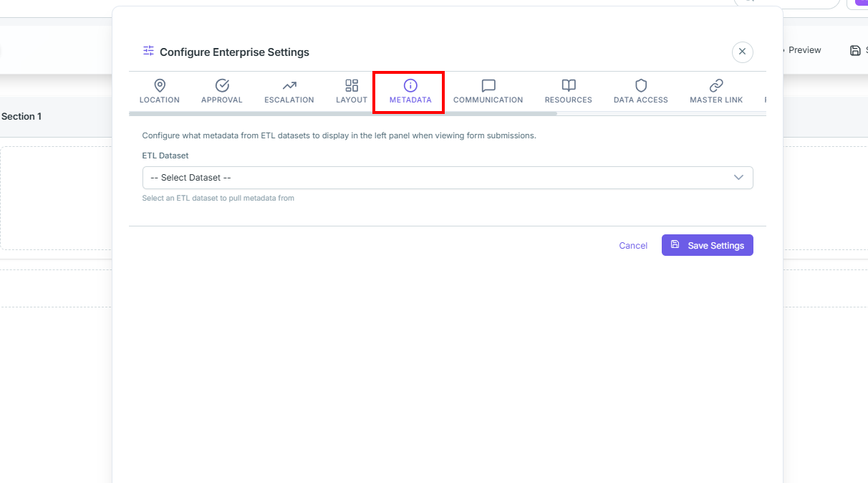
Task: Click the save disk icon behind the dialog
Action: pos(855,50)
